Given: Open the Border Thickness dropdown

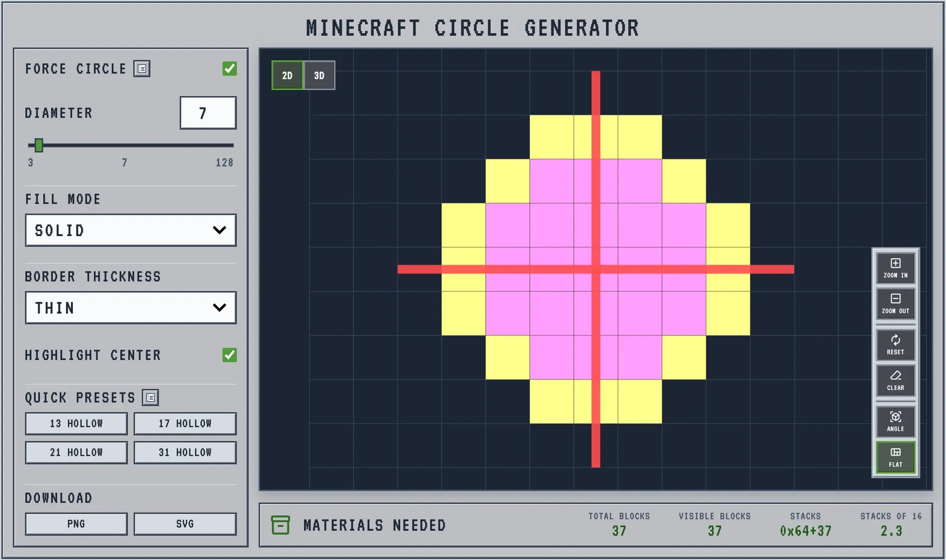Looking at the screenshot, I should (x=131, y=308).
